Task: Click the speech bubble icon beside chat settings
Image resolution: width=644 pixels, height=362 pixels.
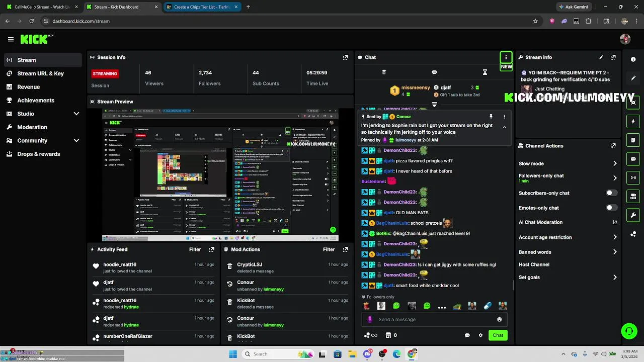Action: click(467, 335)
